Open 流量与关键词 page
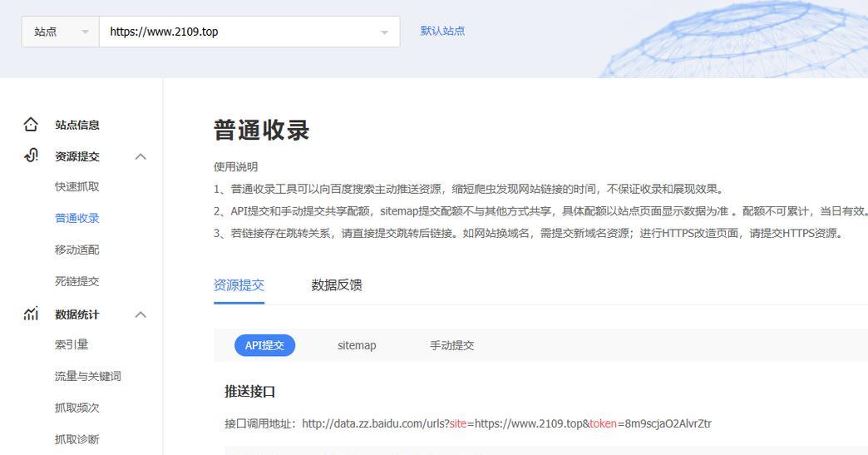The width and height of the screenshot is (868, 455). [x=87, y=377]
